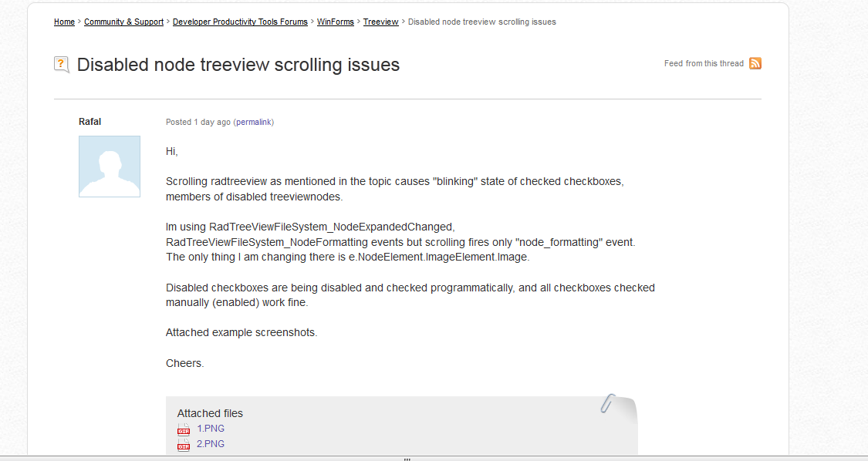This screenshot has height=461, width=868.
Task: Click the 'Attached files' heading
Action: click(x=210, y=413)
